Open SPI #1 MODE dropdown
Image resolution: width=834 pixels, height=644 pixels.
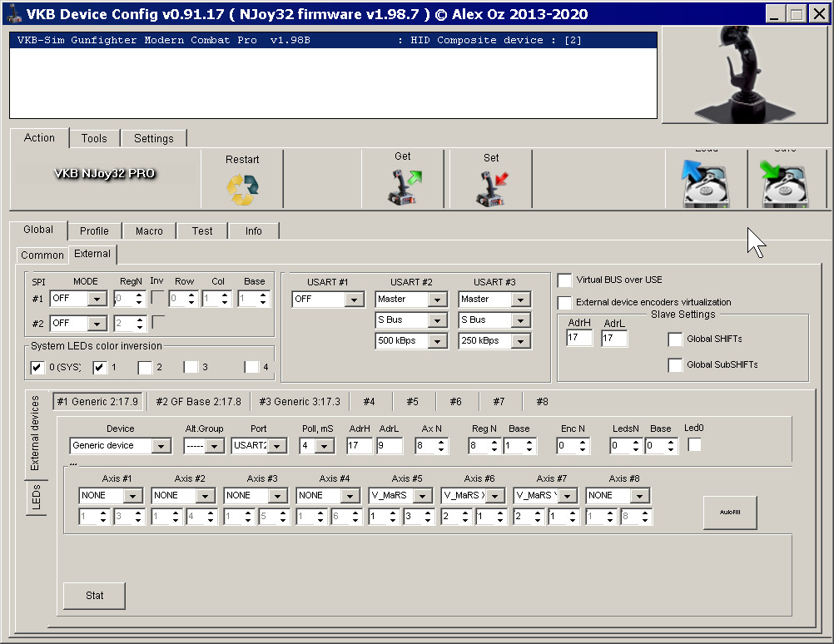point(97,299)
